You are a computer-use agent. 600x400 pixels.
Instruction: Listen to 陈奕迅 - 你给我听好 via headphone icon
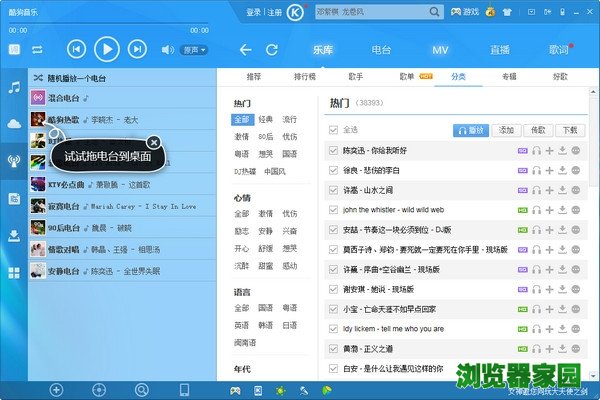pyautogui.click(x=536, y=150)
